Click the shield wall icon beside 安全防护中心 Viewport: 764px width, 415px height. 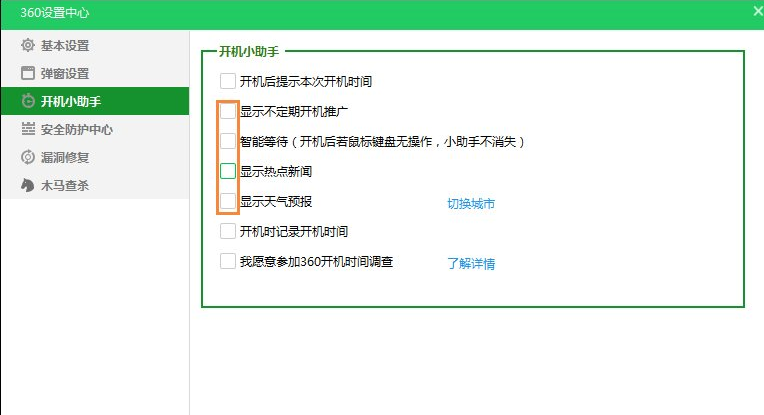[x=28, y=129]
